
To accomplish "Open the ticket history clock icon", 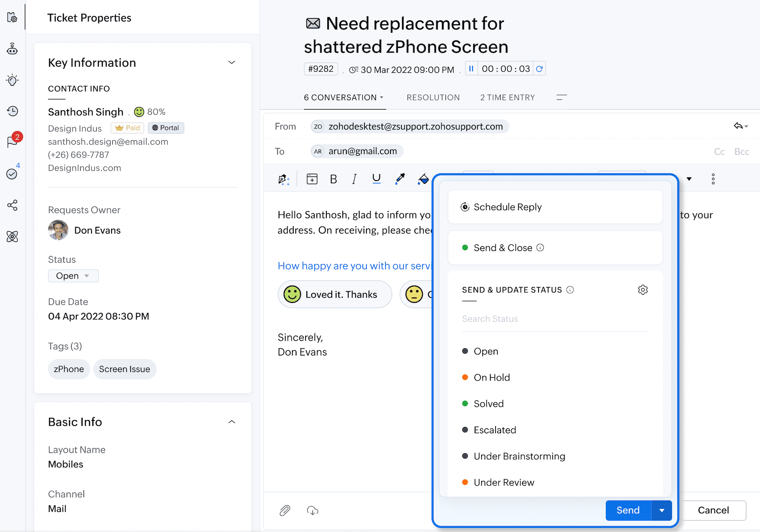I will click(x=12, y=111).
